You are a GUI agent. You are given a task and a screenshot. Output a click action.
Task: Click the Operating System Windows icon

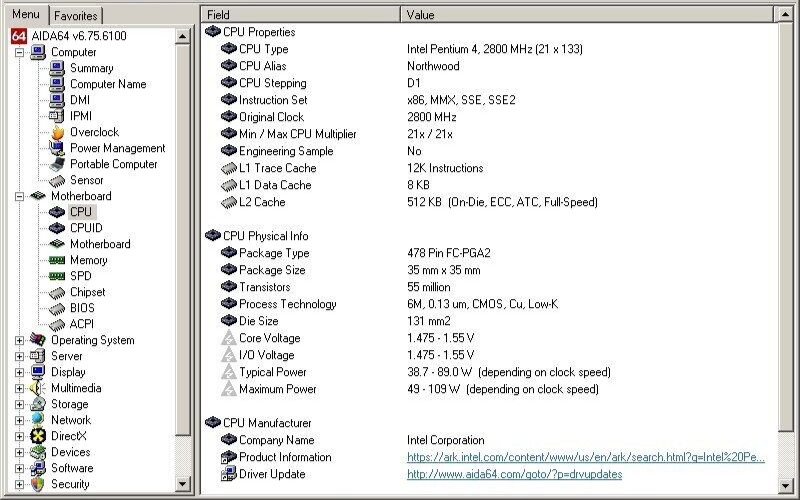pyautogui.click(x=38, y=340)
